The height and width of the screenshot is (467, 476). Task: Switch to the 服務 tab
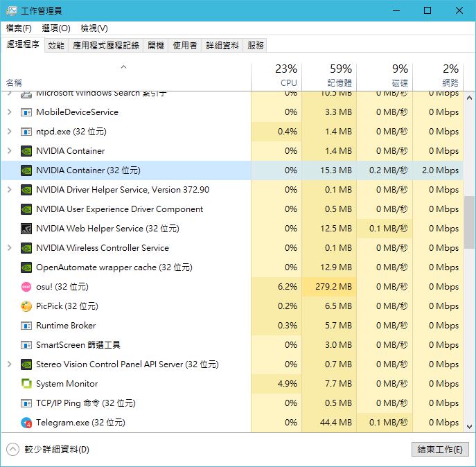(x=255, y=46)
